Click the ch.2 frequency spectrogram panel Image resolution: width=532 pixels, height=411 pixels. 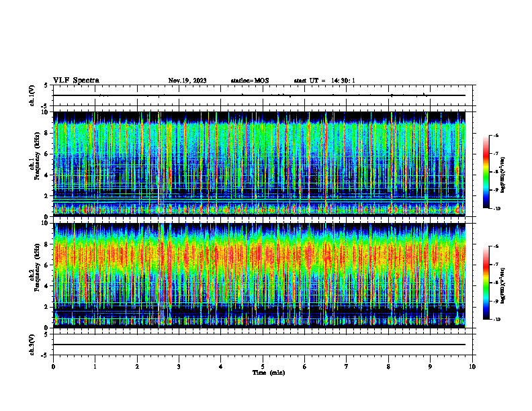click(259, 275)
